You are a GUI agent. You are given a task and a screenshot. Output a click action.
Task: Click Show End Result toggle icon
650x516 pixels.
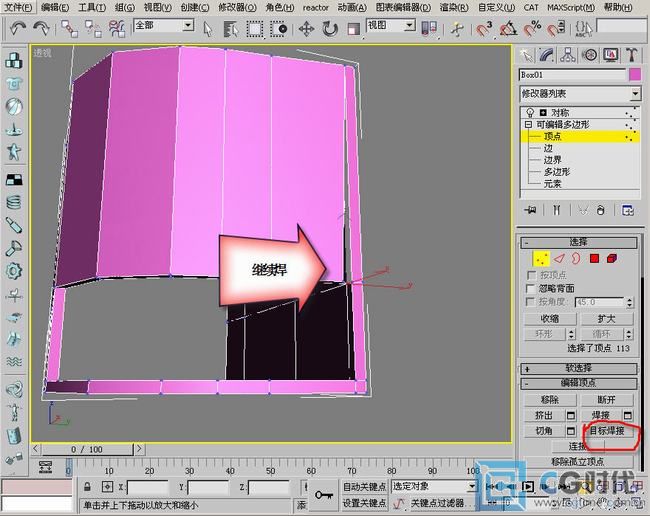(556, 210)
